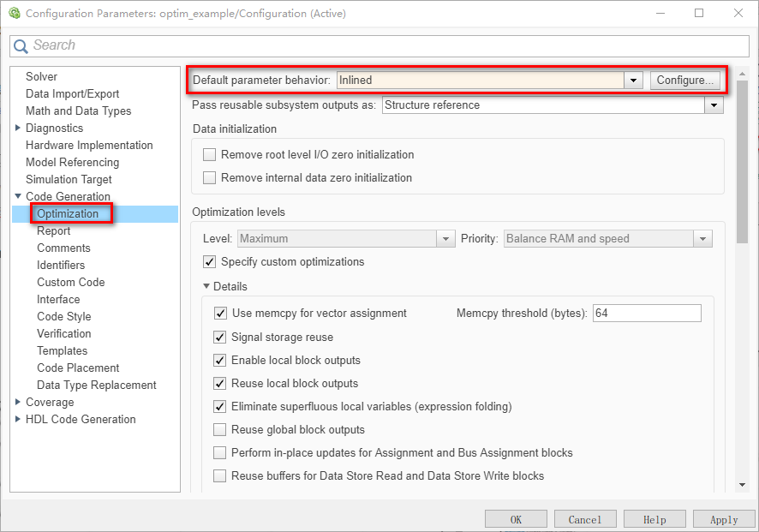Select Templates under Code Generation
The width and height of the screenshot is (759, 532).
click(62, 351)
